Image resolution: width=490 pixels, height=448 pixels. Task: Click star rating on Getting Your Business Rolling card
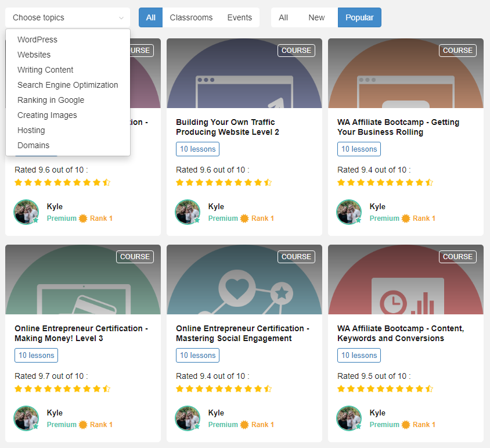tap(385, 182)
